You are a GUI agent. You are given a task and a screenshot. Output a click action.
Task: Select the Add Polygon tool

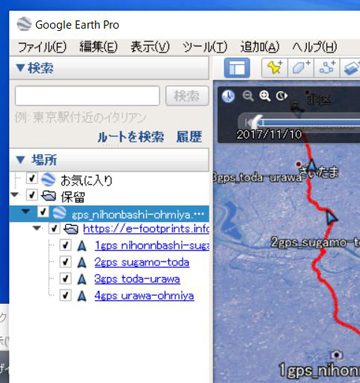point(300,68)
